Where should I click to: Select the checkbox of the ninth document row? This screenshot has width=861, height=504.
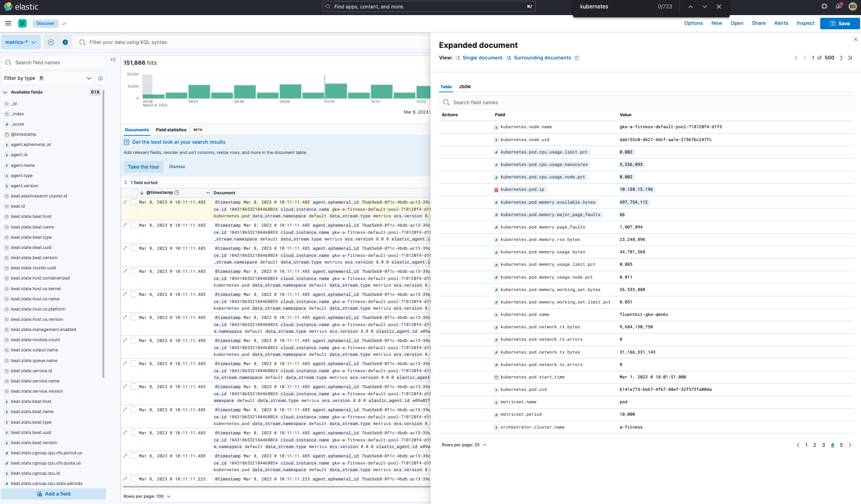pos(133,386)
